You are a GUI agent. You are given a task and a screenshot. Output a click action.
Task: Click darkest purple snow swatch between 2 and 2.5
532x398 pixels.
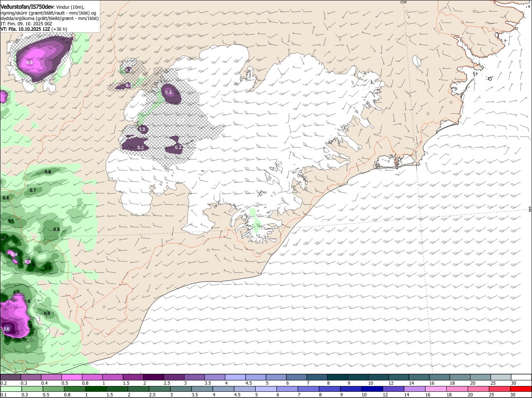pyautogui.click(x=153, y=377)
